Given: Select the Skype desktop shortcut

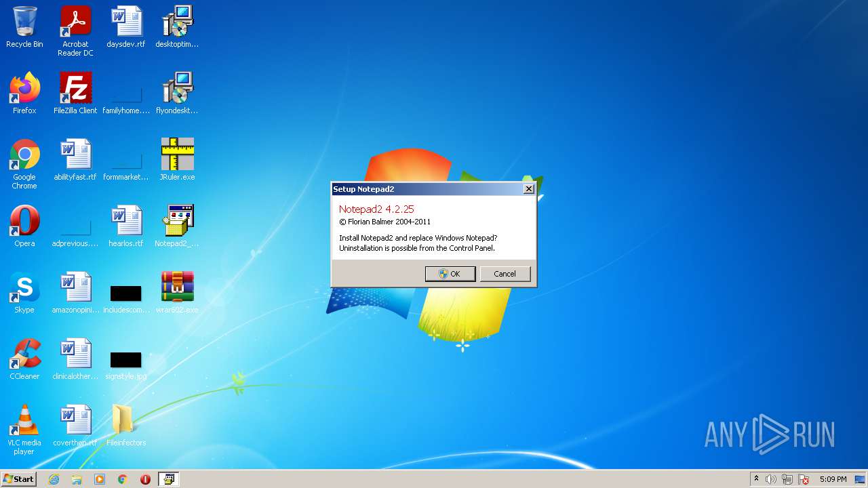Looking at the screenshot, I should pyautogui.click(x=24, y=293).
